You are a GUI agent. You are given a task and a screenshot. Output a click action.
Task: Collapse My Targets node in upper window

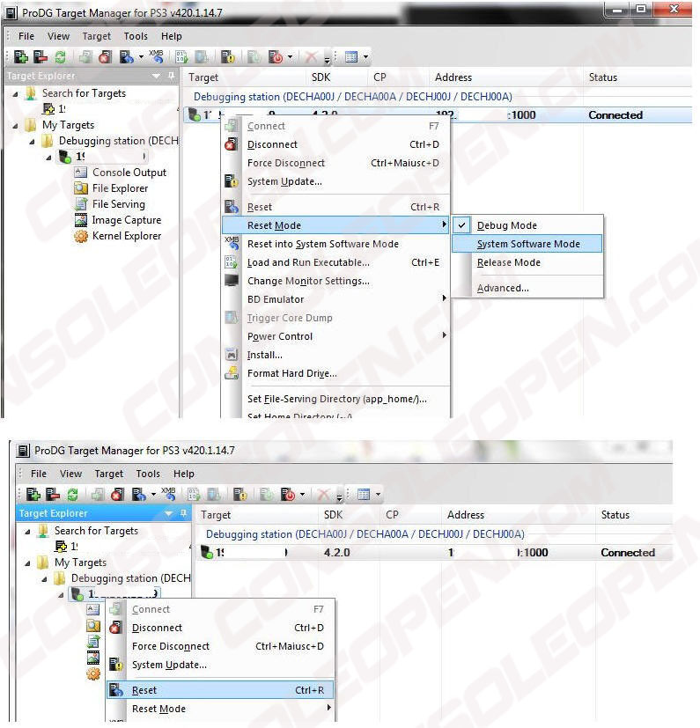pos(16,125)
